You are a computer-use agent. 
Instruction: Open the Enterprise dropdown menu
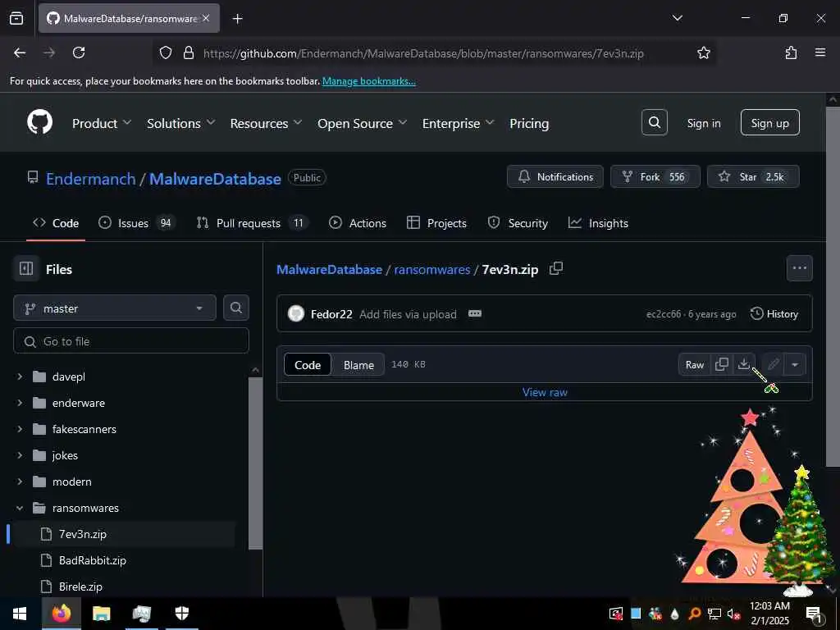(458, 123)
